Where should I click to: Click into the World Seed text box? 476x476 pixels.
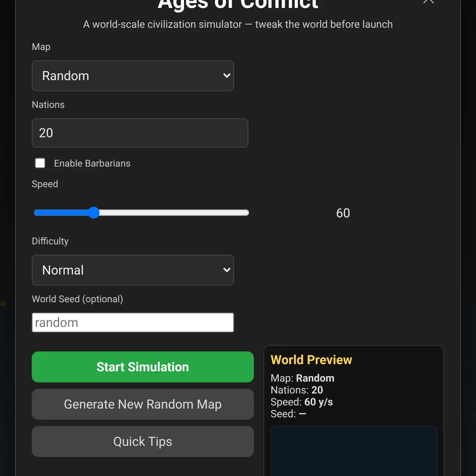(132, 322)
